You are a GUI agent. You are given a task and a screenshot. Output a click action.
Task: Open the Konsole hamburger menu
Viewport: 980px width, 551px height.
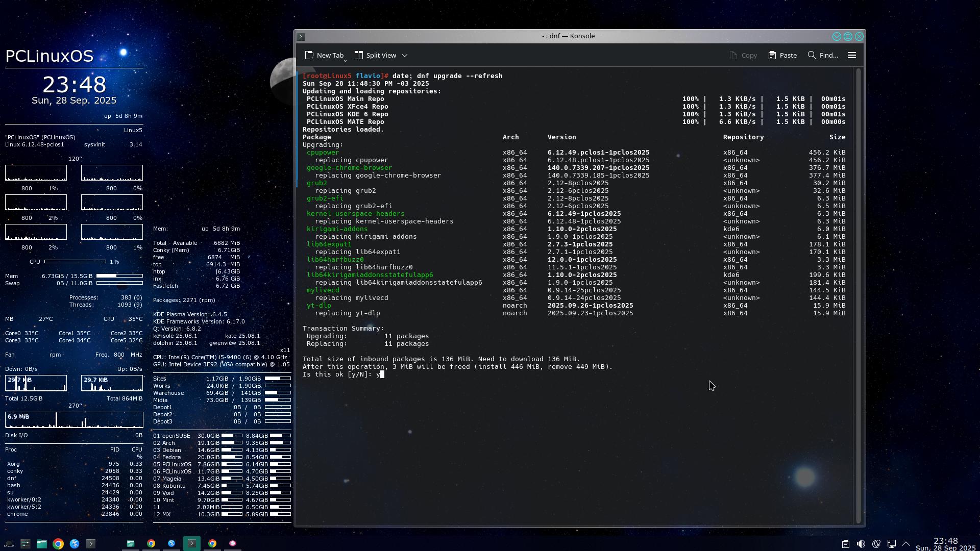[851, 55]
